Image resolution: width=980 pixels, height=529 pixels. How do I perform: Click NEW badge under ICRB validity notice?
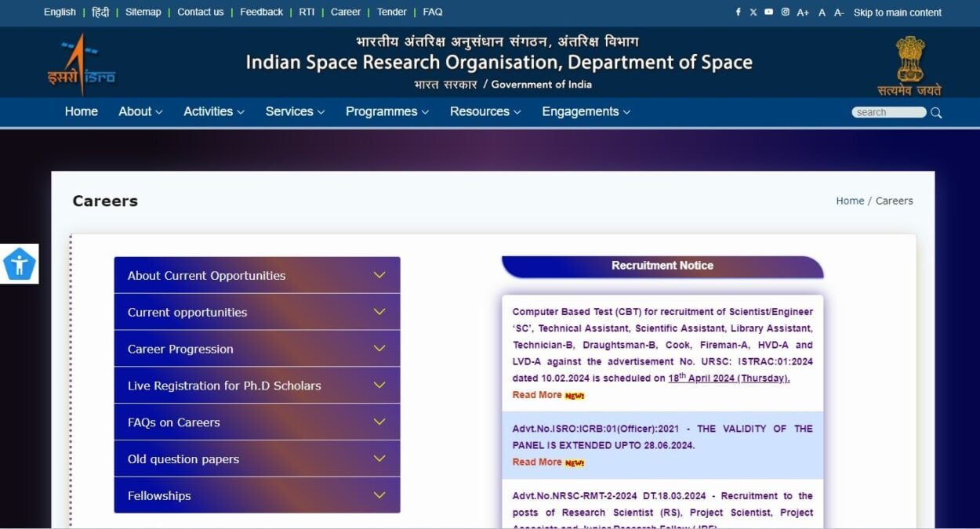pos(575,463)
